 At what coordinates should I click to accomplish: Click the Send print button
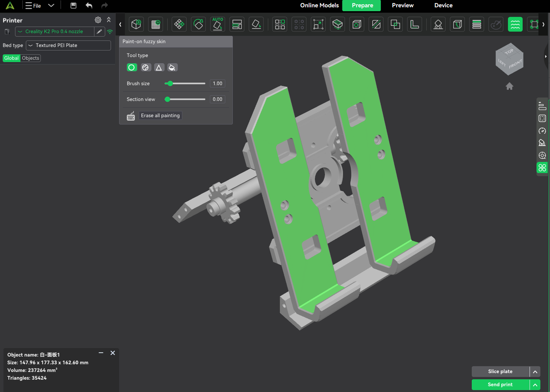(x=500, y=385)
